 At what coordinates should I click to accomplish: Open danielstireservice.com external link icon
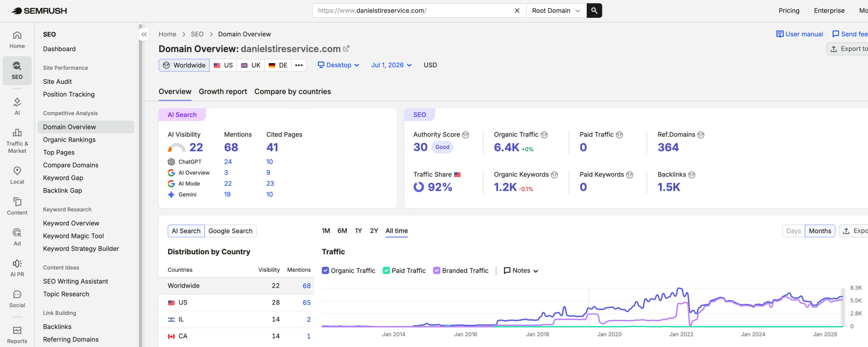tap(346, 49)
